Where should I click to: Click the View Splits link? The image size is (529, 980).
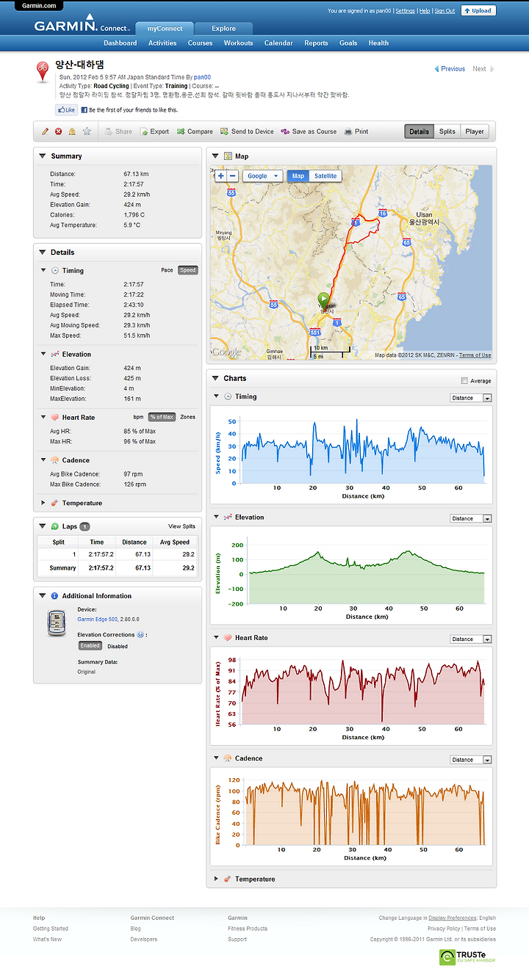coord(181,526)
